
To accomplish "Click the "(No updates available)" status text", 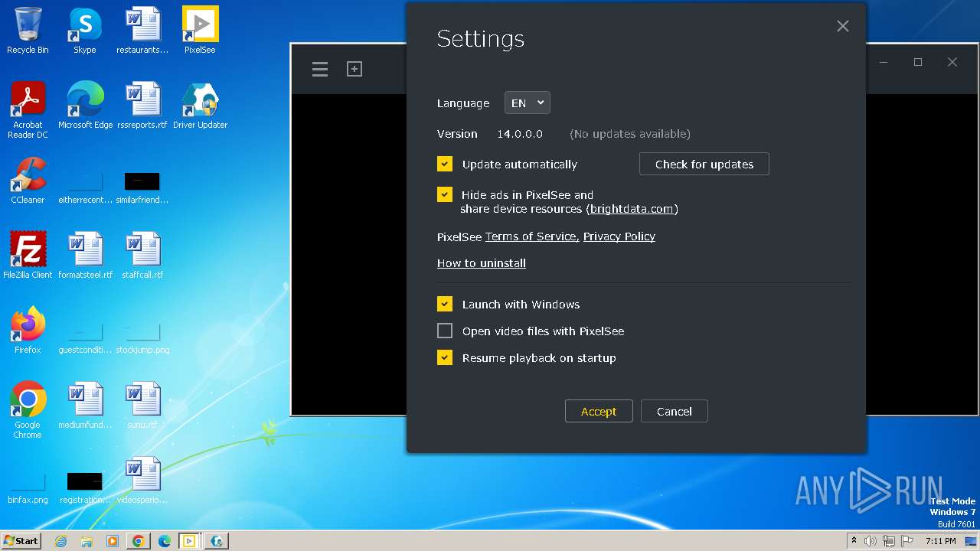I will point(630,134).
